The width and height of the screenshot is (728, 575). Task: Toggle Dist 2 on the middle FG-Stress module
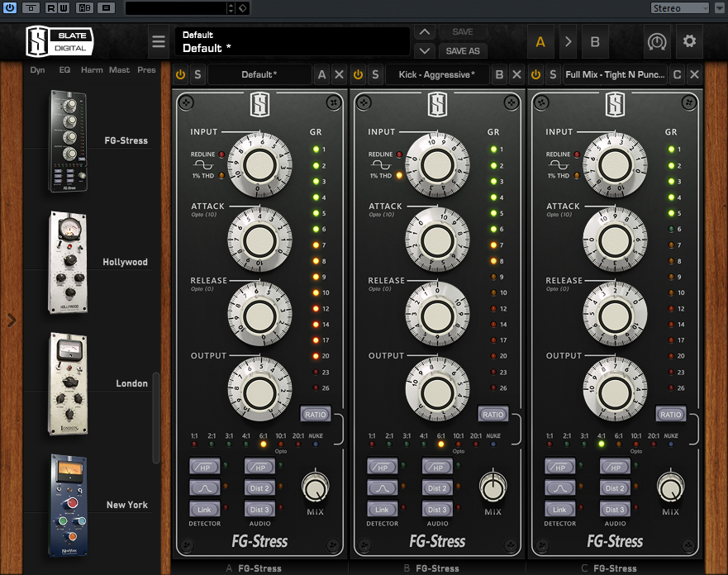437,488
